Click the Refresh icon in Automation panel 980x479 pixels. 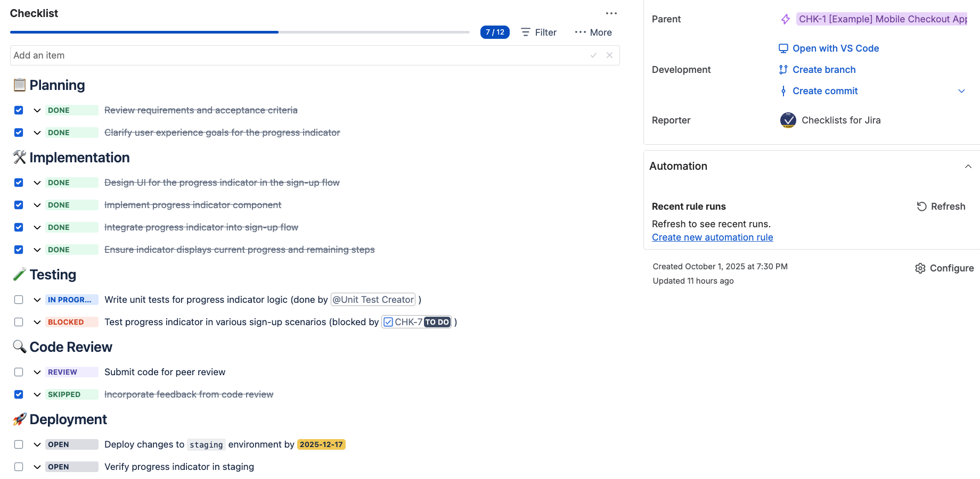921,207
